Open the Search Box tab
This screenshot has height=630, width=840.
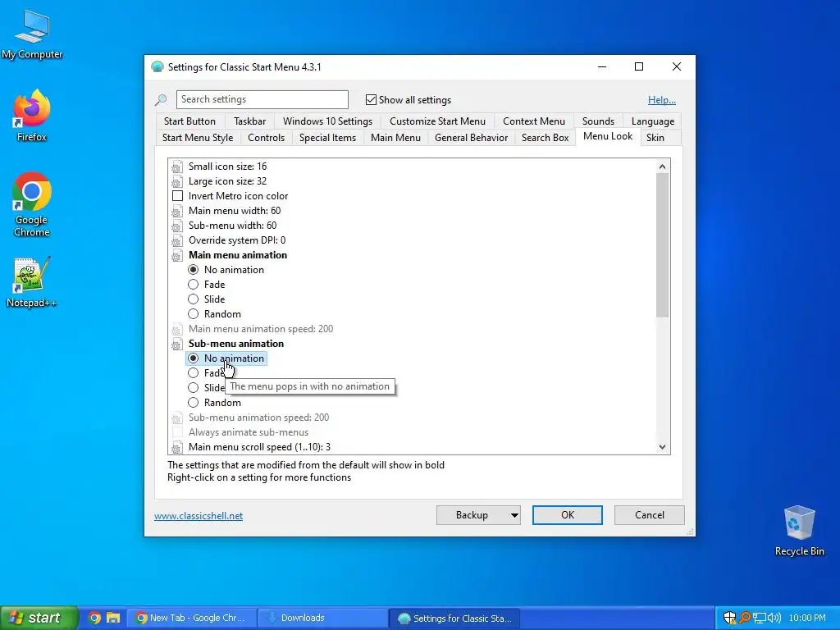[x=545, y=138]
